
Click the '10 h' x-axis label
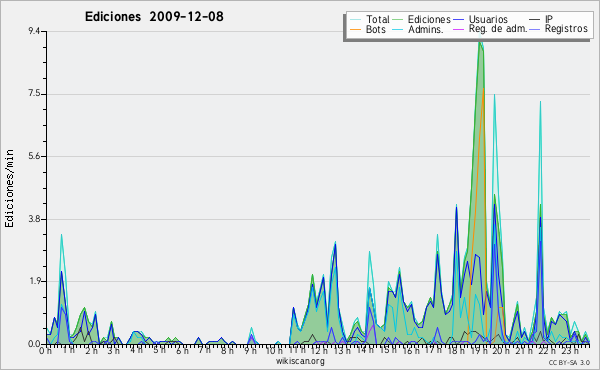[x=274, y=350]
